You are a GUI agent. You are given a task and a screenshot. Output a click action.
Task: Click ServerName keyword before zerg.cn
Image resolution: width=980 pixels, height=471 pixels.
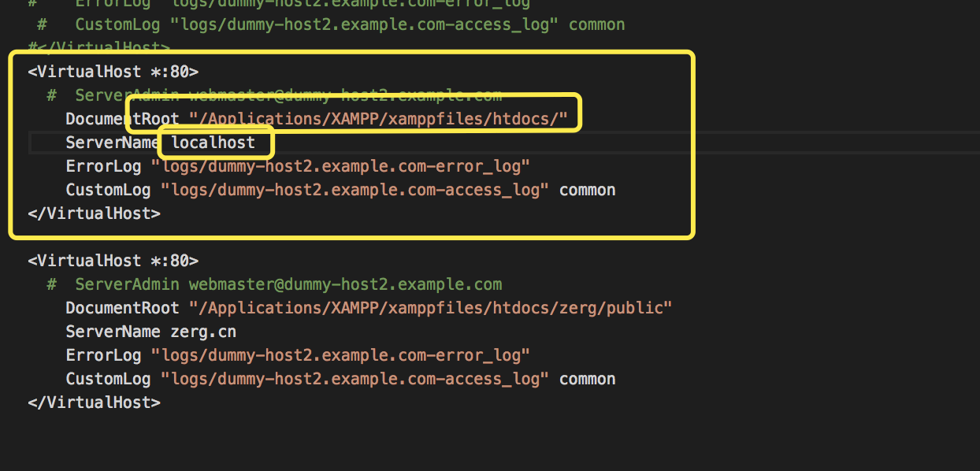(113, 332)
